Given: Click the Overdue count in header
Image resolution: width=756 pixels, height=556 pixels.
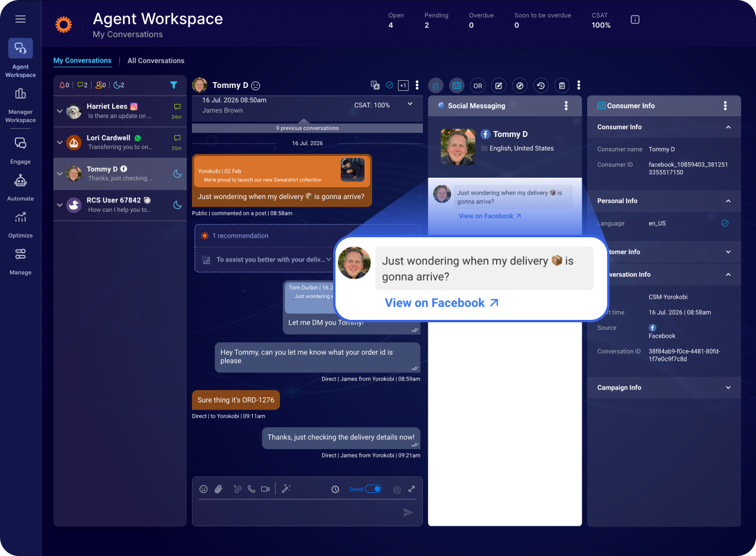Looking at the screenshot, I should 471,25.
